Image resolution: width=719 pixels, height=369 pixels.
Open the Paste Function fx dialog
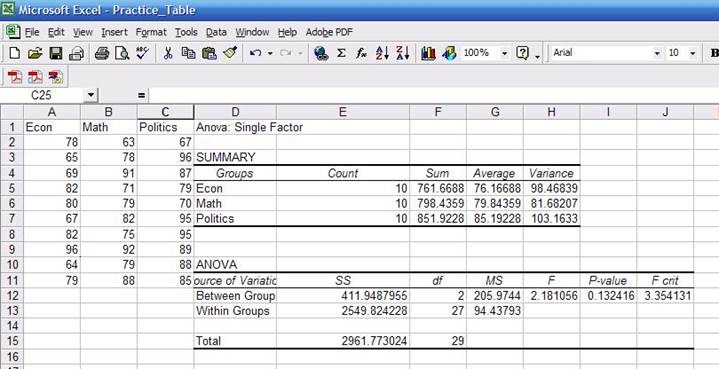(361, 53)
